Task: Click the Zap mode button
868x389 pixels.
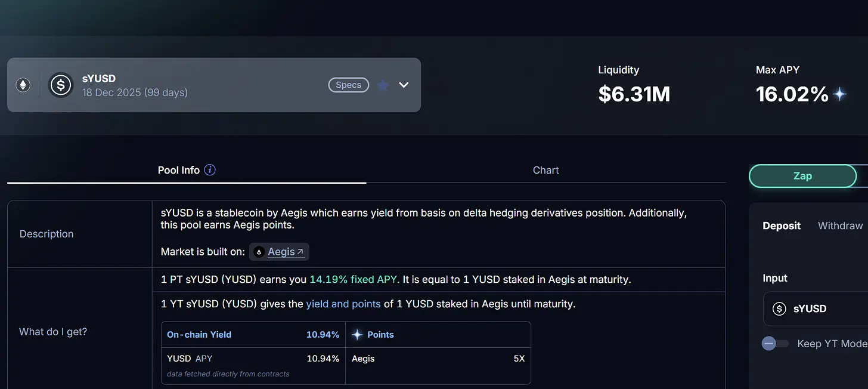Action: tap(802, 176)
